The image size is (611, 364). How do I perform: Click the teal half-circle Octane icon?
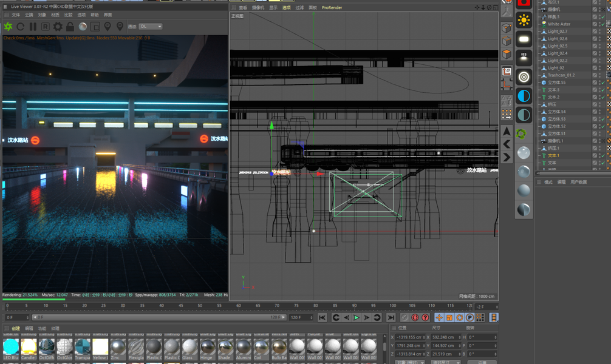point(524,115)
